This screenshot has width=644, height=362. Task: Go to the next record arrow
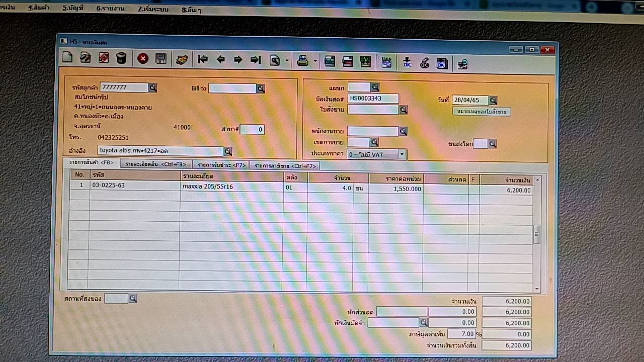238,60
